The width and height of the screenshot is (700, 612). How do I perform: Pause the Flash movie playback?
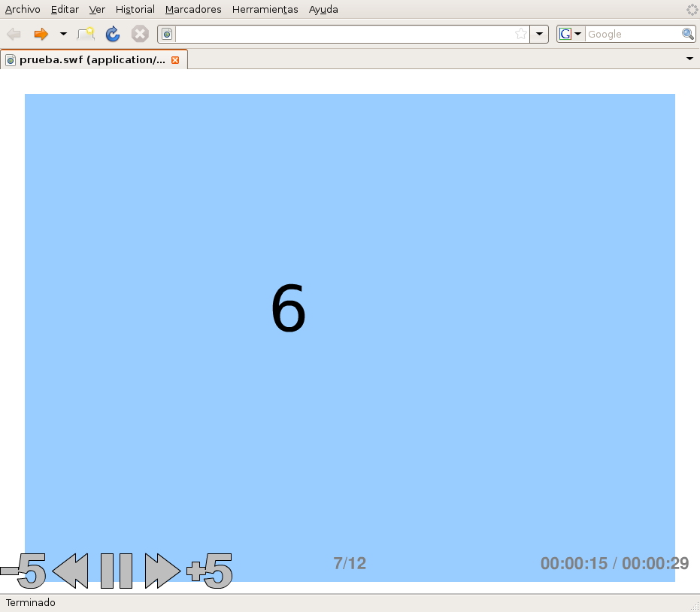coord(117,571)
